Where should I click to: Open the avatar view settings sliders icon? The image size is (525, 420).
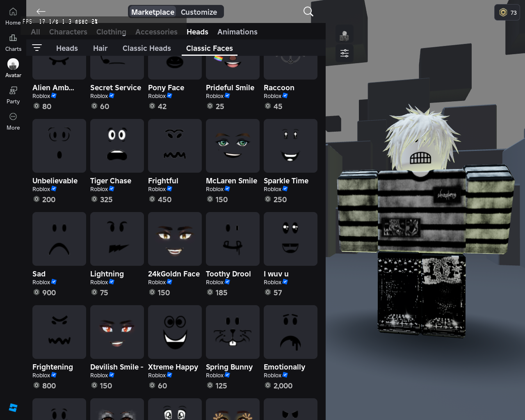(x=345, y=53)
